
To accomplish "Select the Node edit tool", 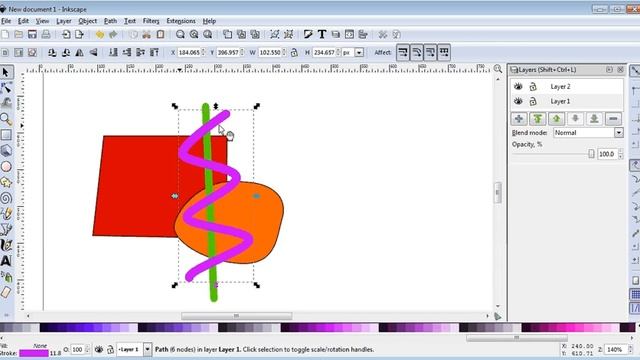I will pos(6,88).
